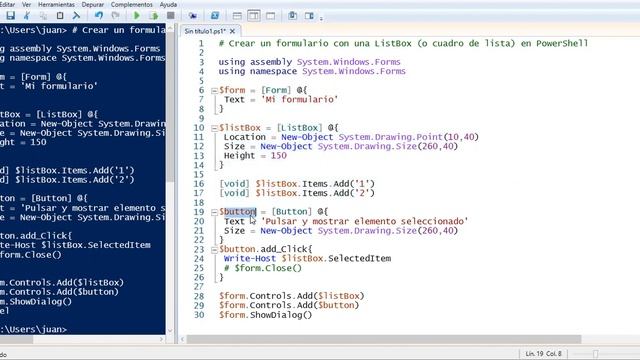Open a new remote PowerShell tab
Image resolution: width=640 pixels, height=360 pixels.
[x=193, y=16]
